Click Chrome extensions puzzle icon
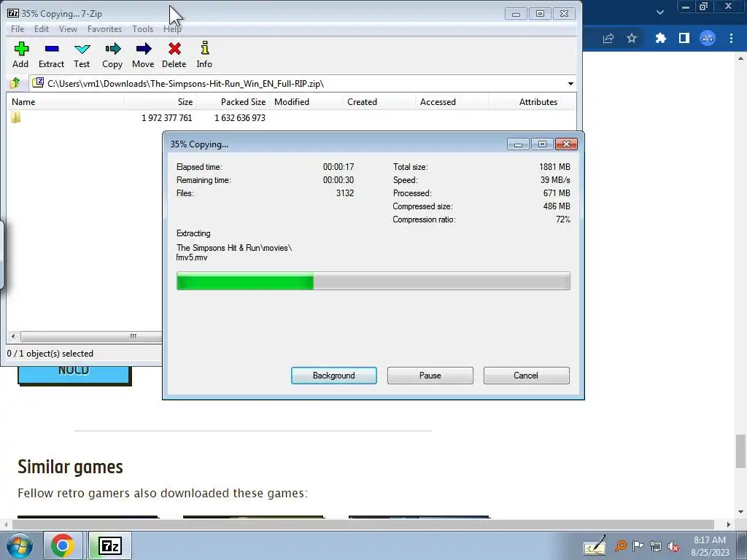Viewport: 747px width, 560px height. click(x=660, y=38)
